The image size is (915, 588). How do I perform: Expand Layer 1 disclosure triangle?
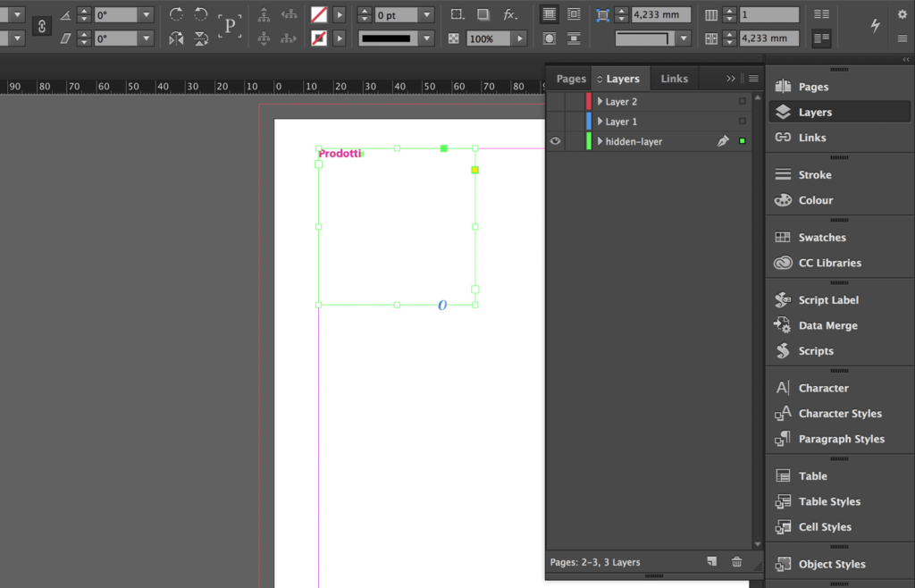tap(600, 121)
